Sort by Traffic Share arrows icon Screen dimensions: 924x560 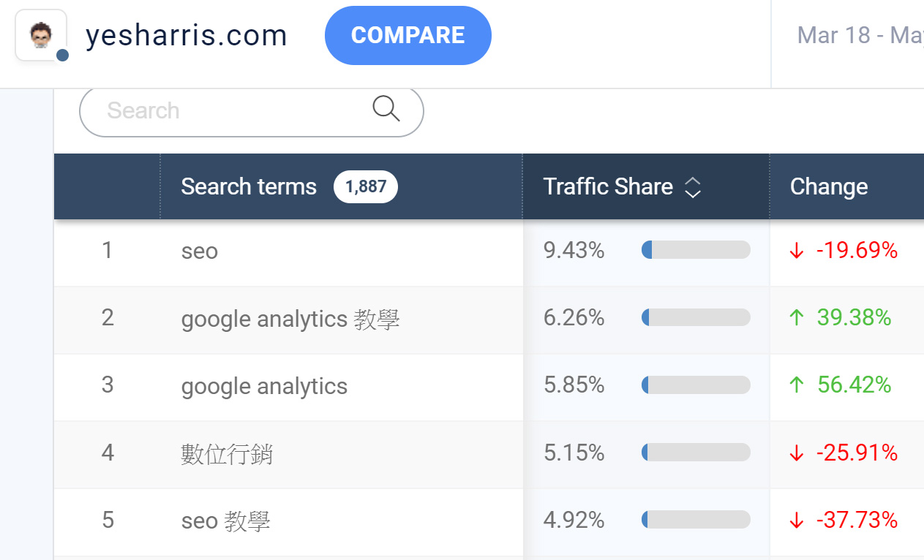pyautogui.click(x=692, y=187)
